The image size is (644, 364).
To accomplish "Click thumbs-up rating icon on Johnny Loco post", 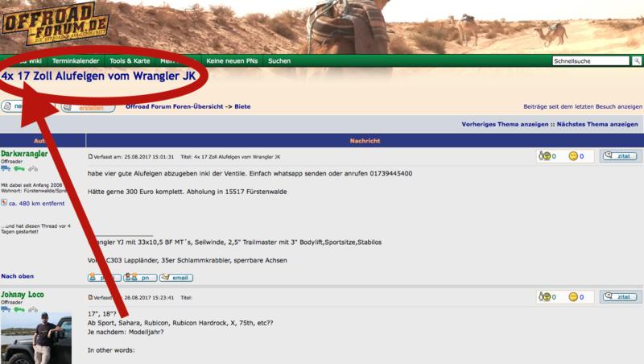I will (545, 297).
